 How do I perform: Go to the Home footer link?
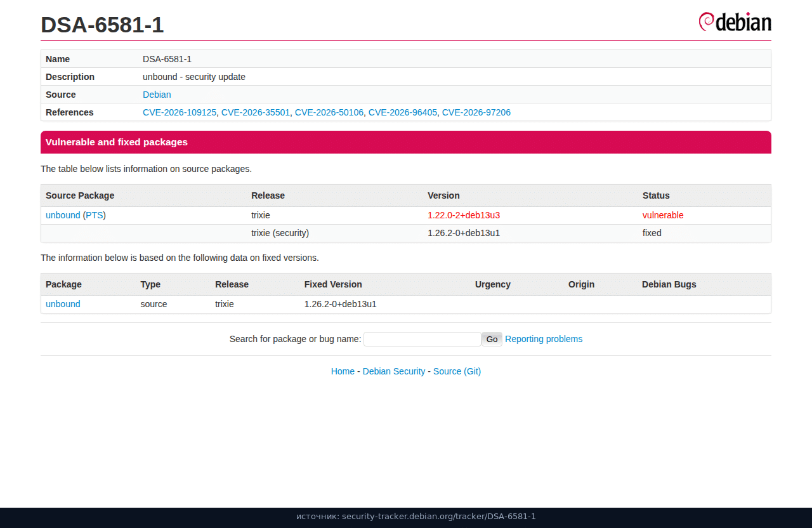343,371
